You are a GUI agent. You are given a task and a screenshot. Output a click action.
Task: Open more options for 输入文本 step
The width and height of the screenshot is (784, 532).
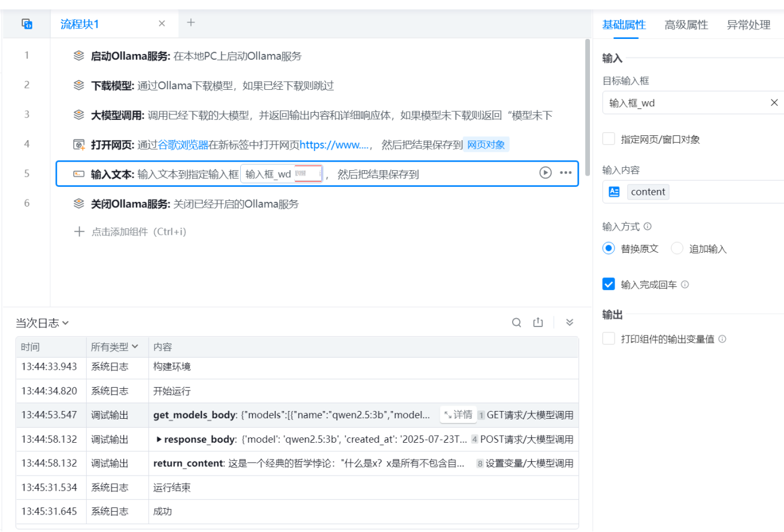[x=565, y=173]
